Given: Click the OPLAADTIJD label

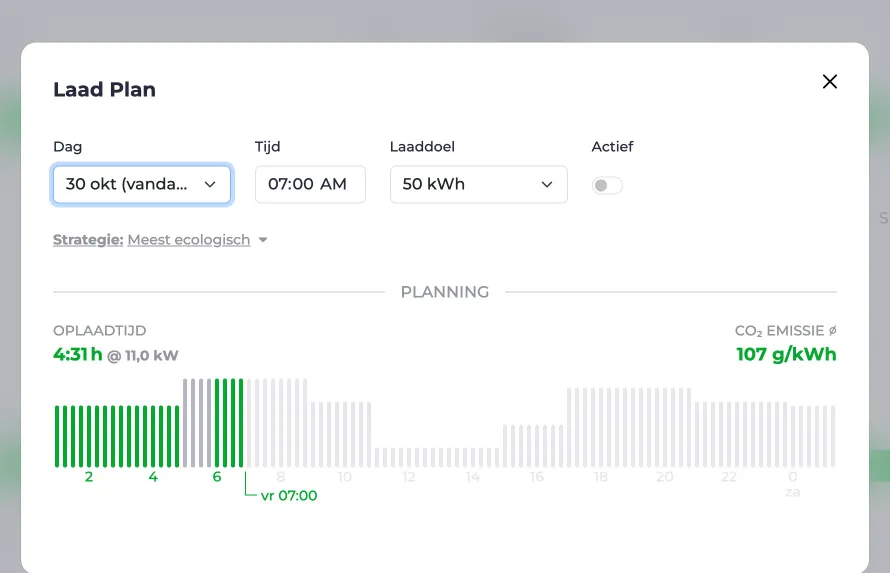Looking at the screenshot, I should click(x=100, y=330).
